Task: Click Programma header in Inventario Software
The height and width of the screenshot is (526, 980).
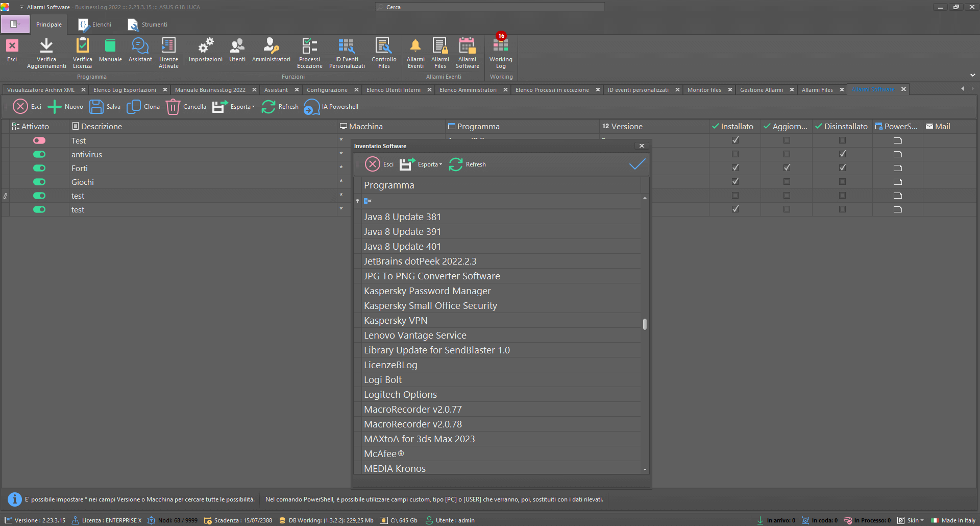Action: tap(501, 185)
